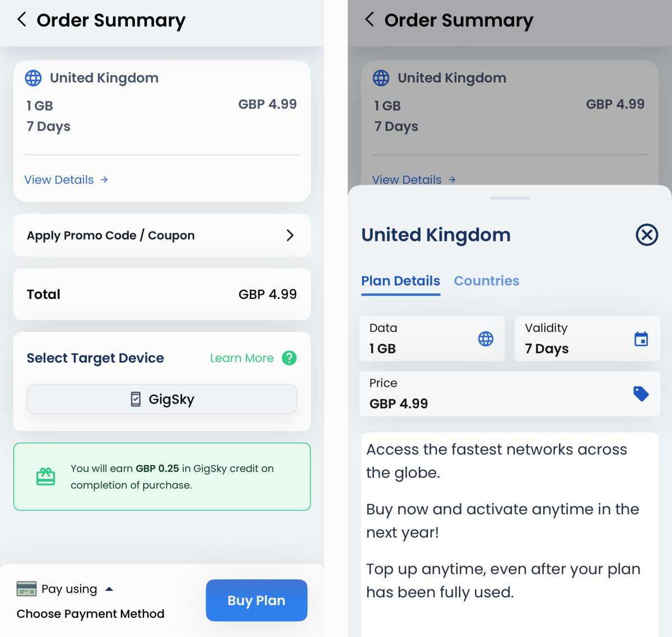The image size is (672, 637).
Task: Tap the back arrow on right Order Summary
Action: coord(370,20)
